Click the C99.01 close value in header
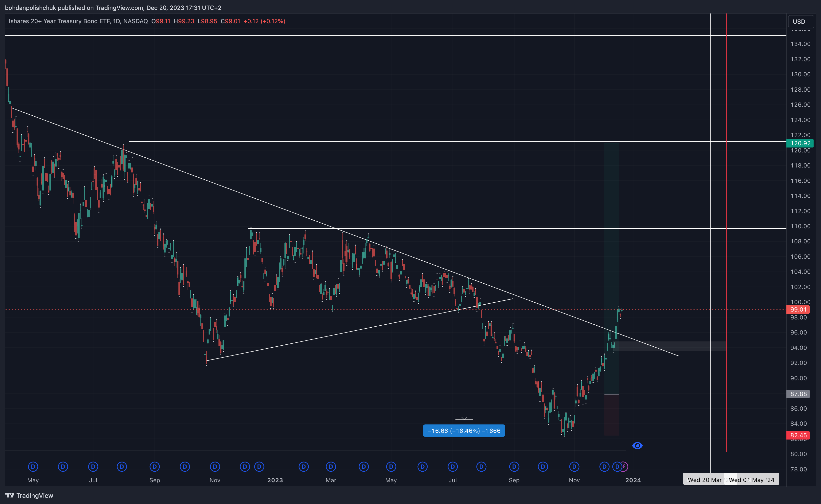 tap(230, 21)
